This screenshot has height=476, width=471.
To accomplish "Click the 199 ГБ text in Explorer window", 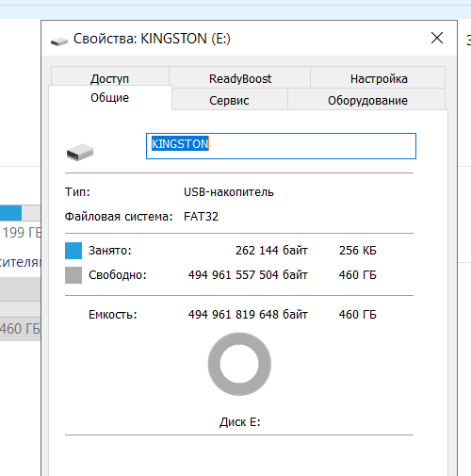I will coord(22,233).
